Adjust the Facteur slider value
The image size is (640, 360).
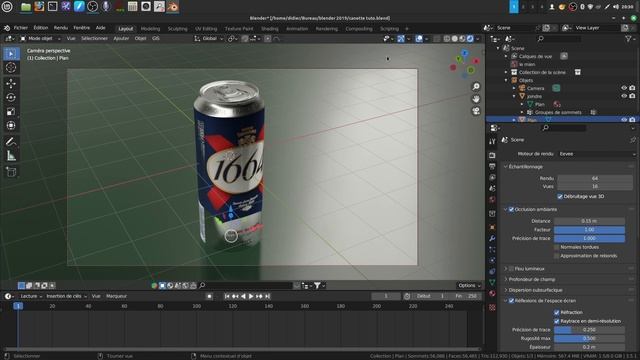tap(589, 230)
